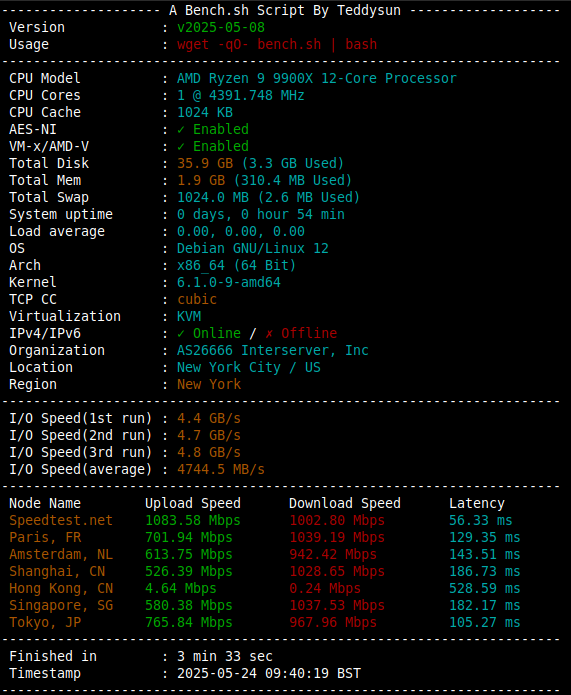Screen dimensions: 571x695
Task: Click the Latency column header
Action: click(x=477, y=504)
